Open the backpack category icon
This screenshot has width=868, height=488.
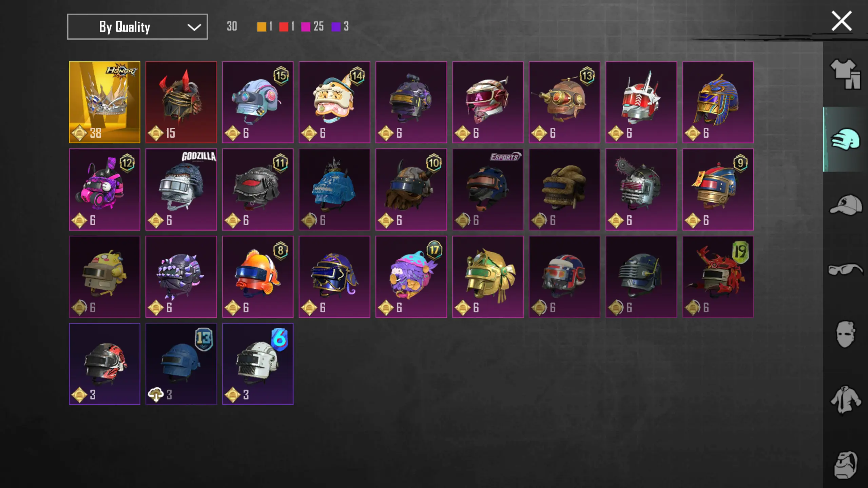[845, 465]
